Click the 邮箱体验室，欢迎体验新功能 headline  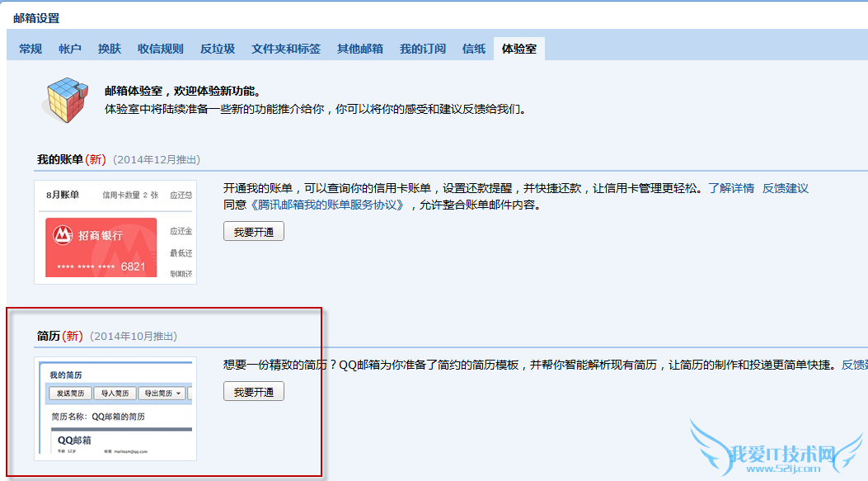(183, 92)
